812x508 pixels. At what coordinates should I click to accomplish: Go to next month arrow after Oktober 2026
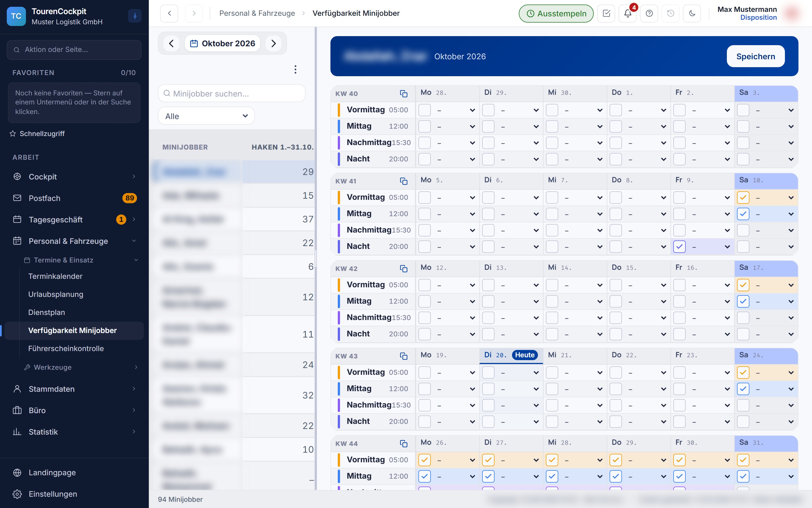click(x=273, y=43)
